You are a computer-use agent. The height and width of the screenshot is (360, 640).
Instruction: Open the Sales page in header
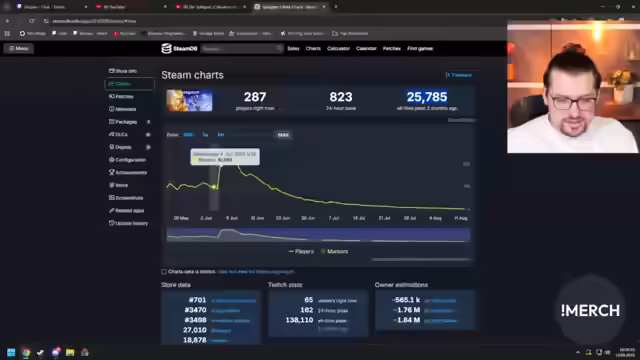tap(293, 48)
